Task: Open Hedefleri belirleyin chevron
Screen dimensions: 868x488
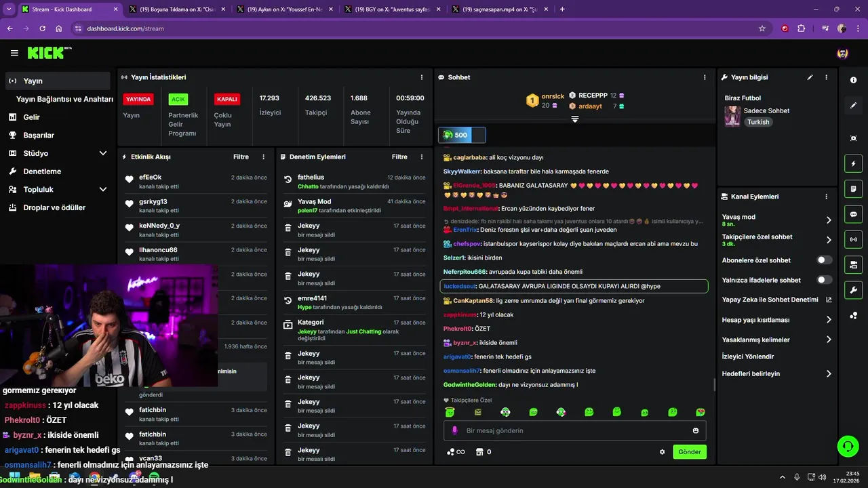Action: pyautogui.click(x=829, y=373)
